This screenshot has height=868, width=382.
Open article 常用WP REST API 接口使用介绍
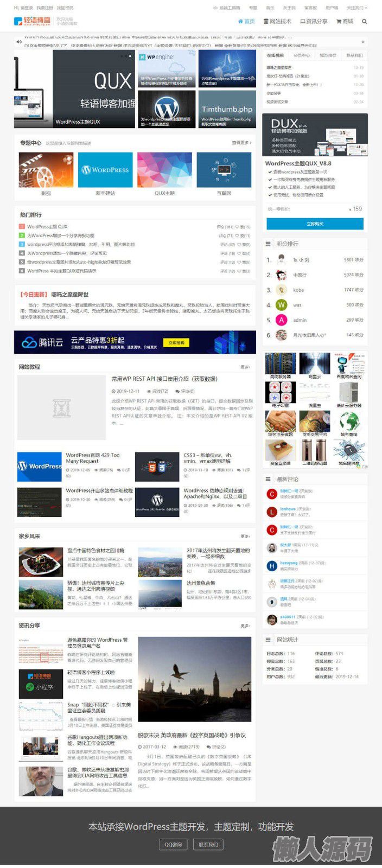click(164, 379)
